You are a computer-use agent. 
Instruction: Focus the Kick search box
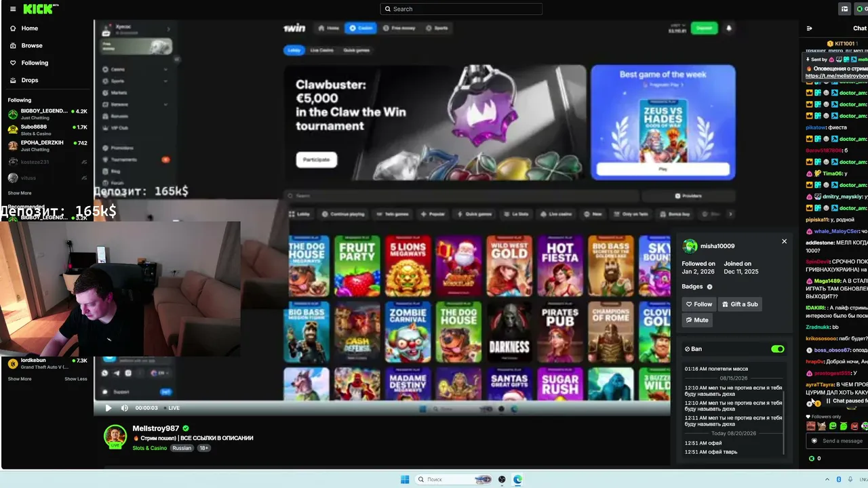pos(461,9)
